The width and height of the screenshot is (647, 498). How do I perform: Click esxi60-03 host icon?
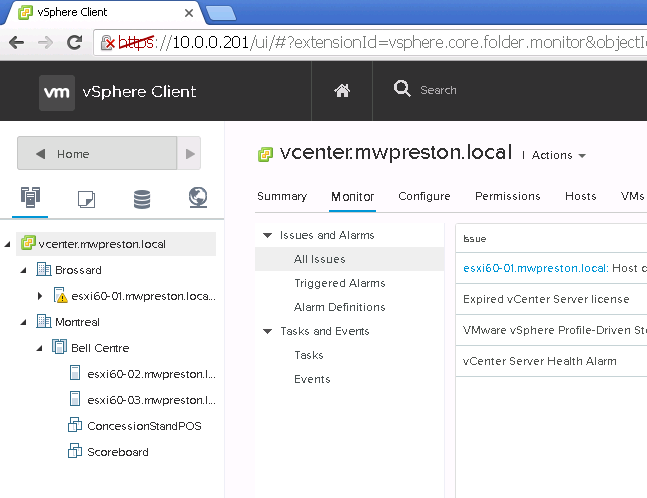75,399
